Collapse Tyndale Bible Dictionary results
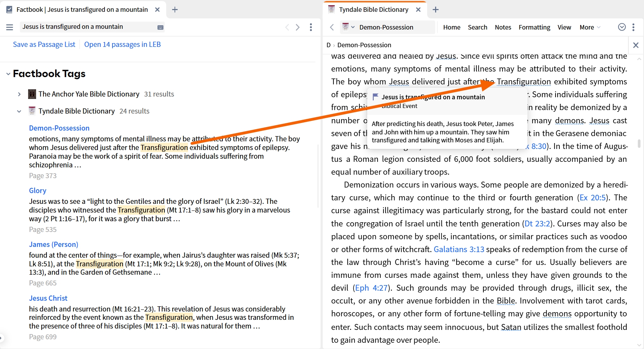Image resolution: width=644 pixels, height=349 pixels. [x=19, y=111]
